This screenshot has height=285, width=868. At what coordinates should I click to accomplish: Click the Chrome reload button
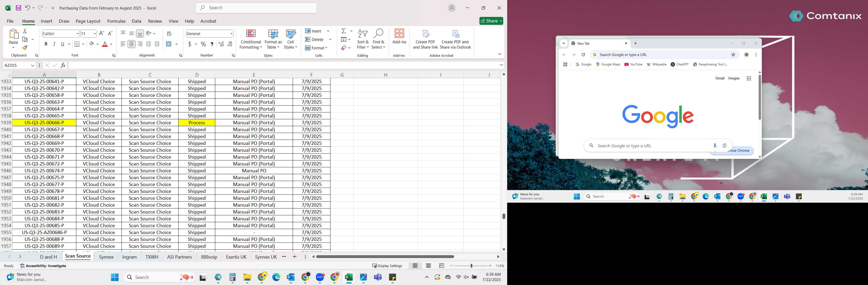click(583, 55)
